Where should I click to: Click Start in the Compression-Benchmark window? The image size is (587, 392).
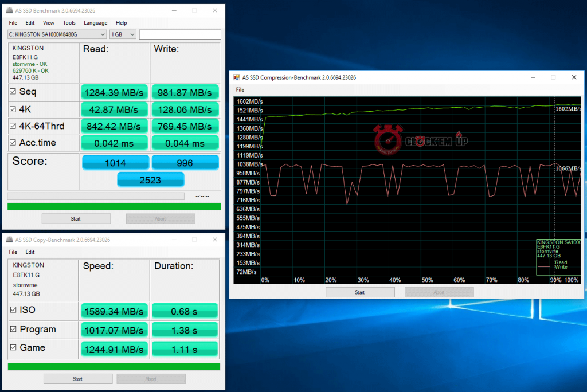point(359,292)
